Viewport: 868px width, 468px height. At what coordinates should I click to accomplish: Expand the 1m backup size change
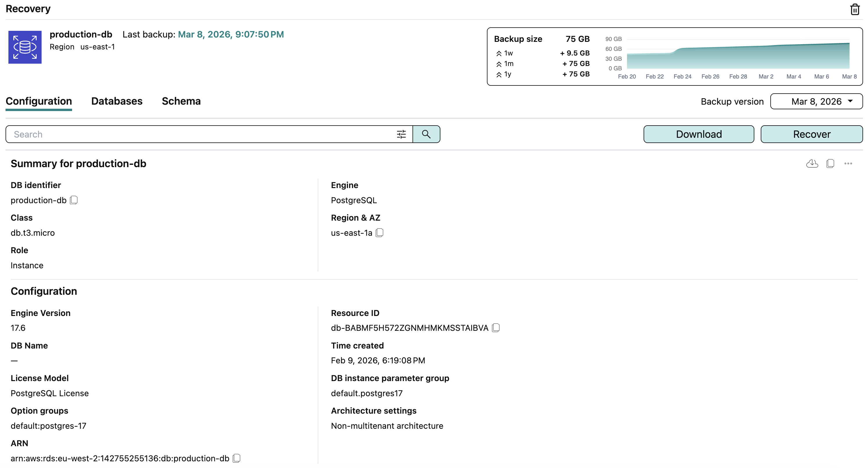click(x=499, y=64)
